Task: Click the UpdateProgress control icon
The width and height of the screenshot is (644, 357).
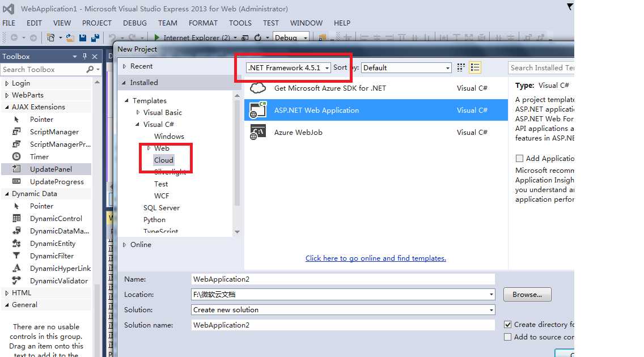Action: coord(16,181)
